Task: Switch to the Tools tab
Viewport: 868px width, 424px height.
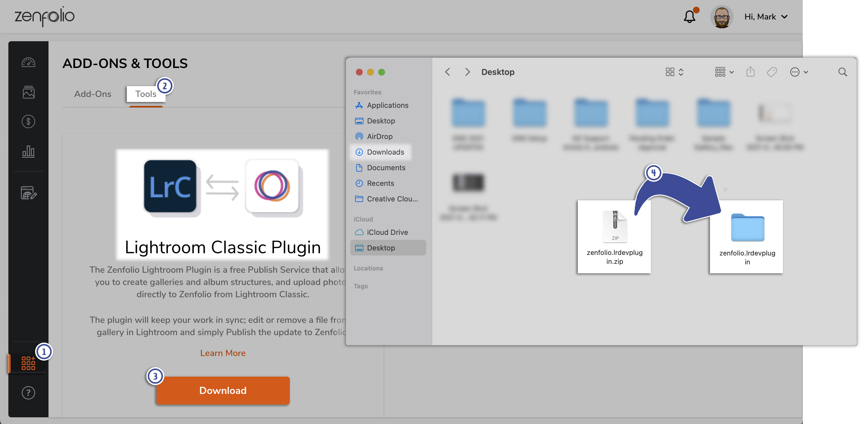Action: point(146,94)
